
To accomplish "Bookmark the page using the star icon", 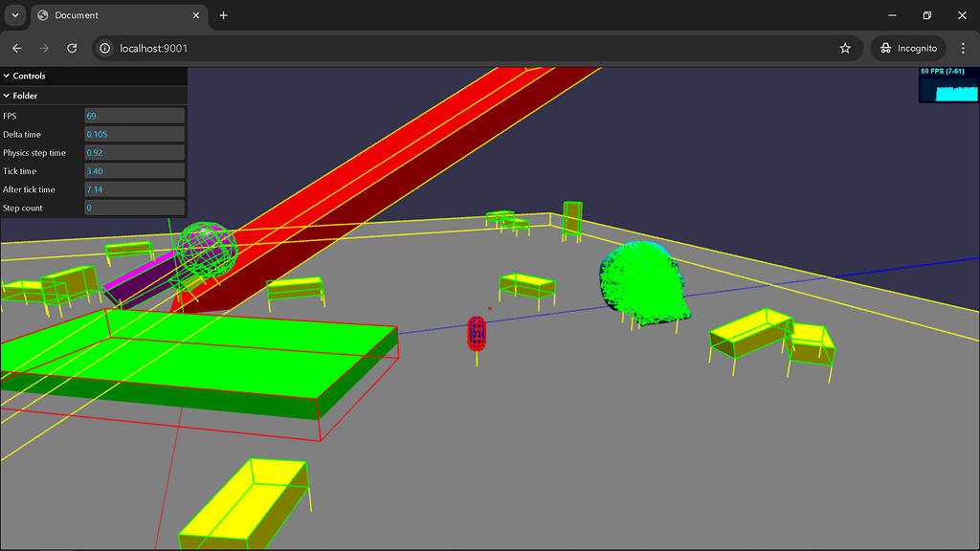I will click(845, 48).
